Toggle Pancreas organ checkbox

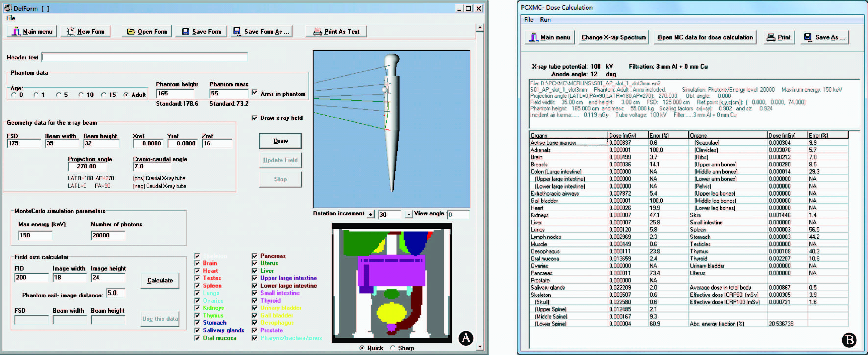(x=254, y=256)
